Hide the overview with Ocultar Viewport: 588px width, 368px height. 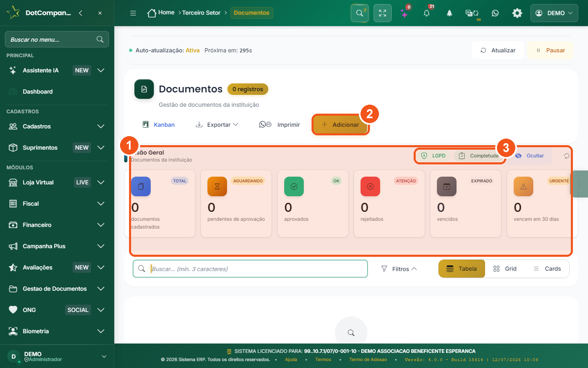[x=530, y=156]
